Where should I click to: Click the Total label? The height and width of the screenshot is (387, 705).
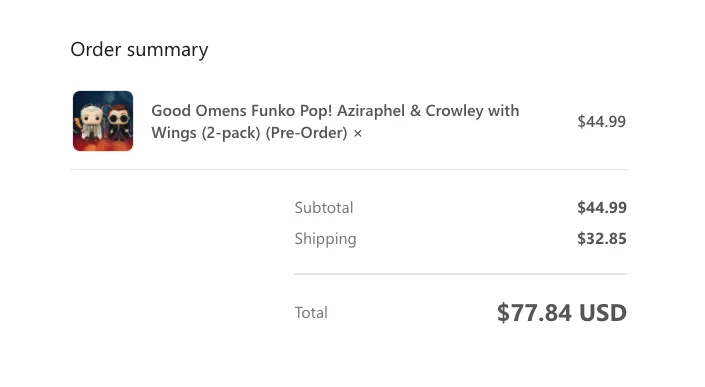click(311, 312)
